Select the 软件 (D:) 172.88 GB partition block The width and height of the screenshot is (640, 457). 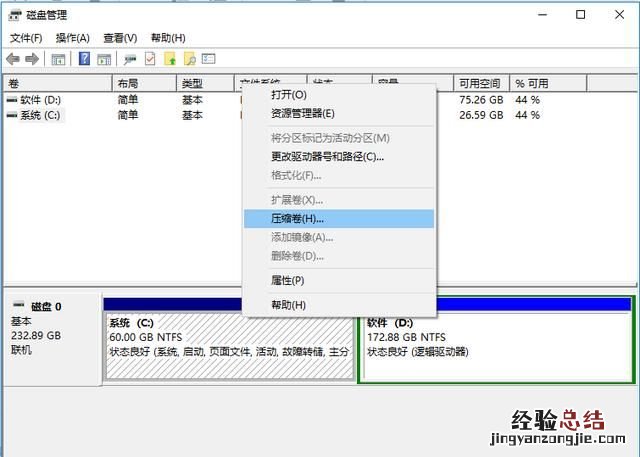pos(496,346)
